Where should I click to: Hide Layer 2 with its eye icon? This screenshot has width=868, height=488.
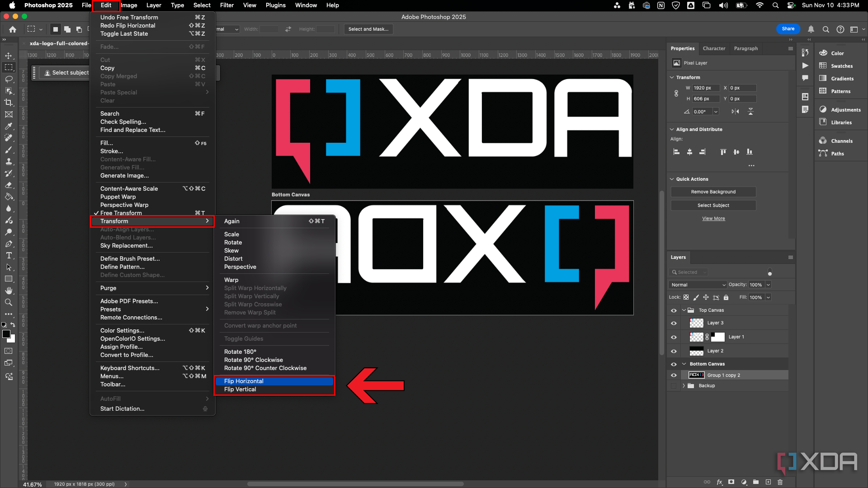(x=674, y=351)
